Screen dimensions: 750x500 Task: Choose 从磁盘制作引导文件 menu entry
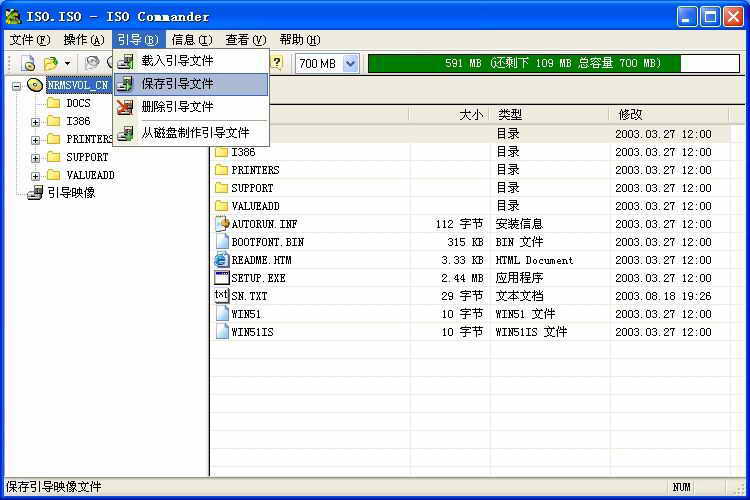pos(195,132)
